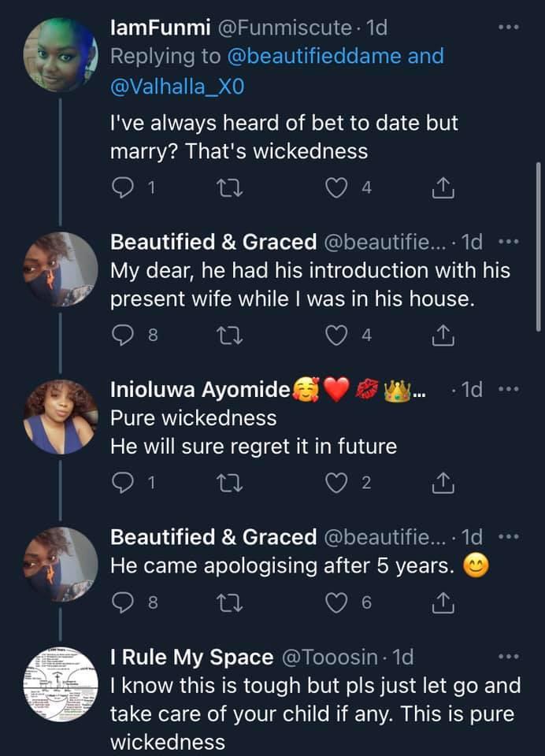The image size is (545, 756).
Task: Share the "present wife" tweet
Action: 443,335
